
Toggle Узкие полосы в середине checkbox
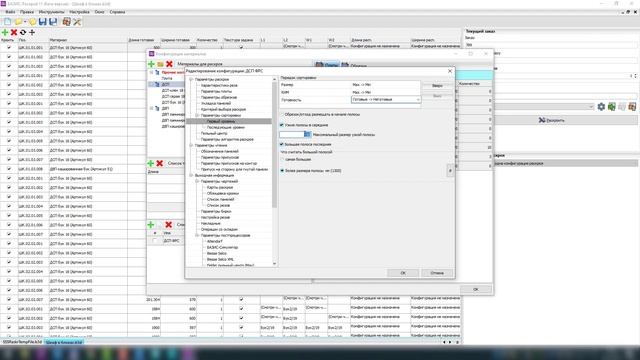[x=282, y=125]
